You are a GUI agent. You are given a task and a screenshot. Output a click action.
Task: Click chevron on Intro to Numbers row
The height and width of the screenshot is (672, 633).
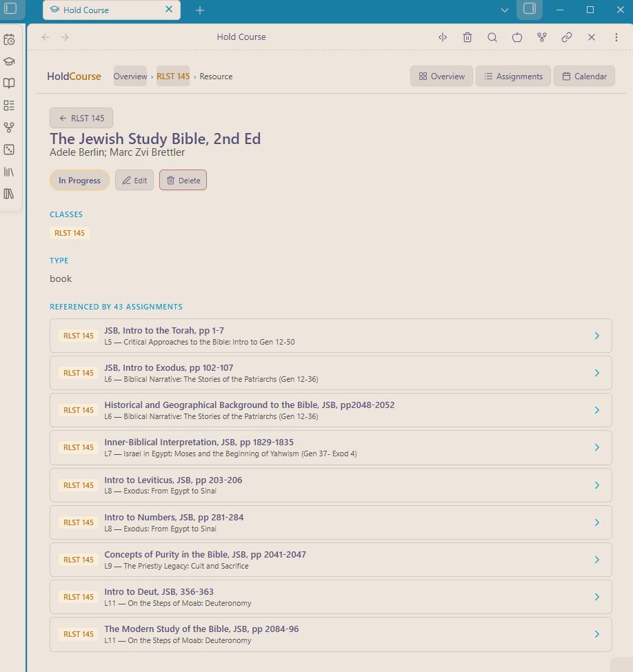tap(597, 523)
